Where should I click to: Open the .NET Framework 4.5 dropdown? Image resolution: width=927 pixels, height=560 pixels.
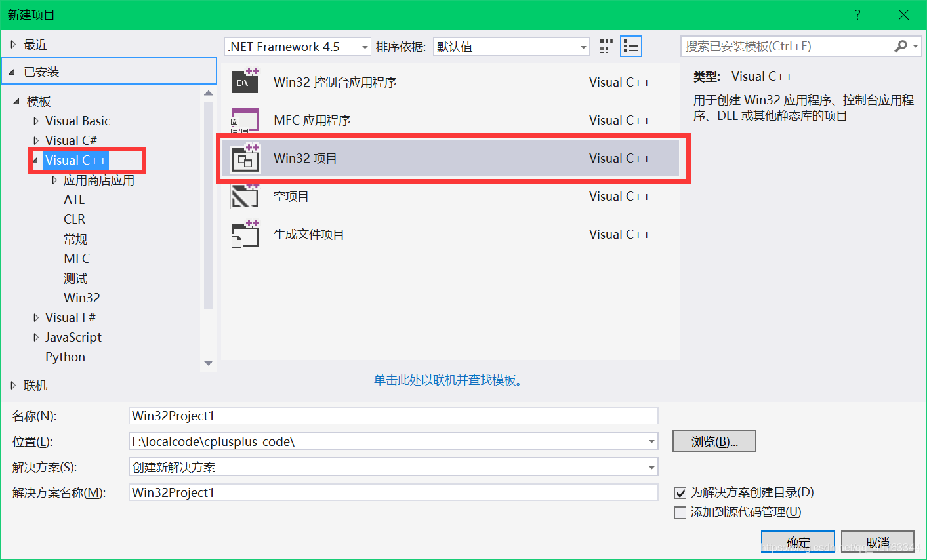point(298,47)
